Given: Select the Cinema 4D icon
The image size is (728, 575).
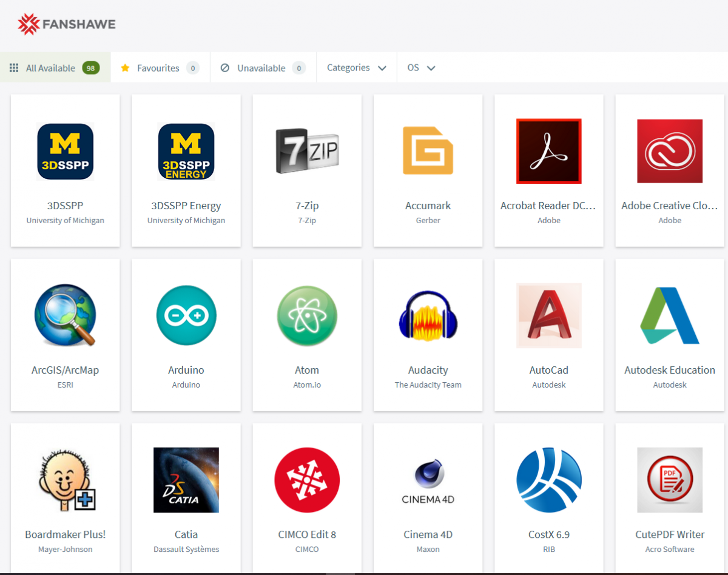Looking at the screenshot, I should (x=428, y=480).
